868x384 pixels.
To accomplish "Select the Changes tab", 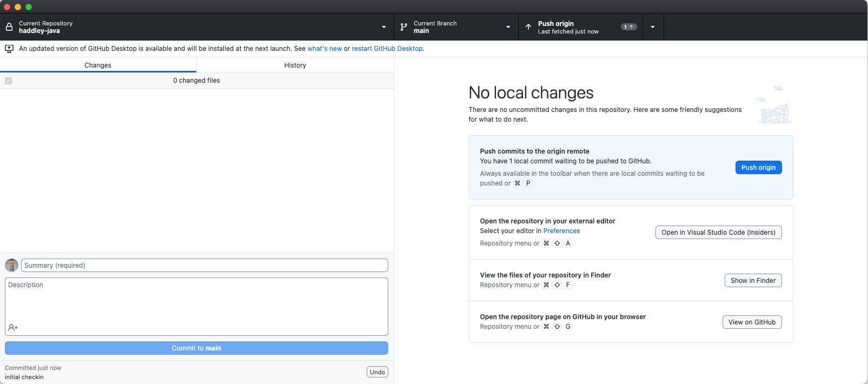I will coord(98,65).
